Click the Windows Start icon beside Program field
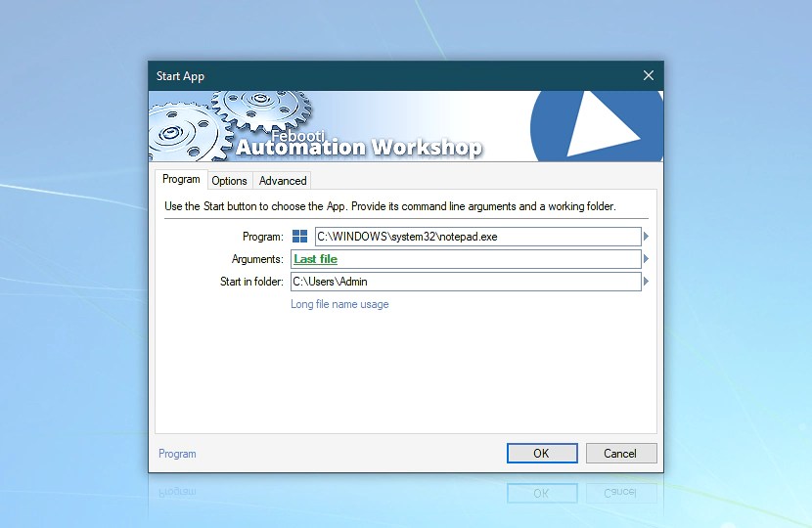 pyautogui.click(x=299, y=237)
